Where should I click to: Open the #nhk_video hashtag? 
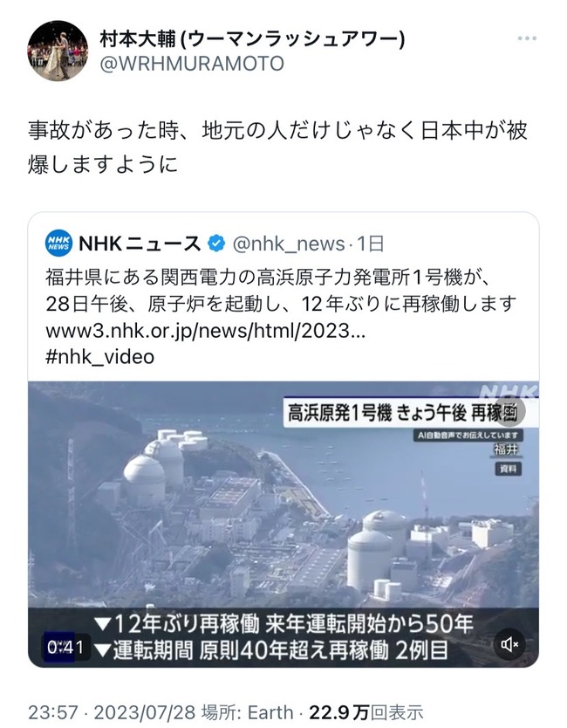click(99, 357)
